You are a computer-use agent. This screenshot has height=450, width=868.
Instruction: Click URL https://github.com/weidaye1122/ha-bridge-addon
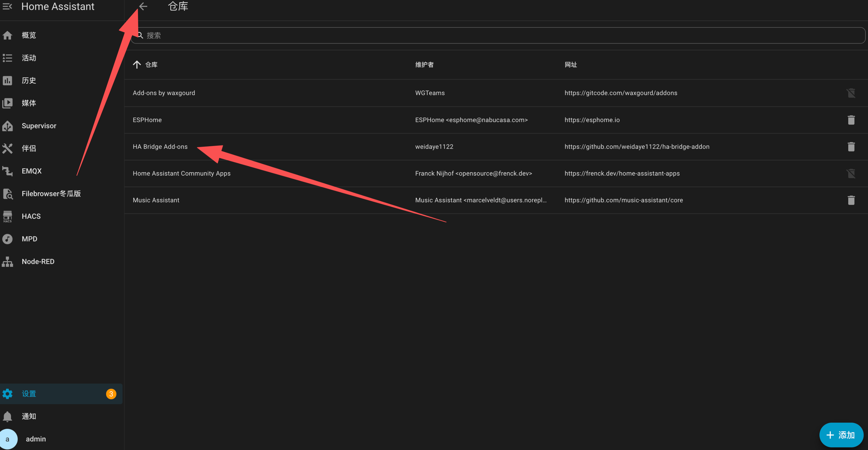(x=637, y=147)
